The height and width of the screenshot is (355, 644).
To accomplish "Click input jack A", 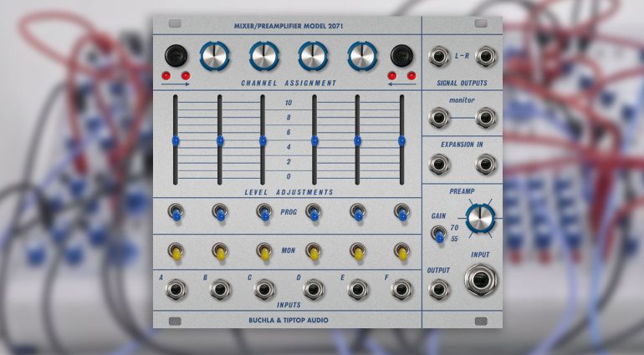I will (176, 289).
